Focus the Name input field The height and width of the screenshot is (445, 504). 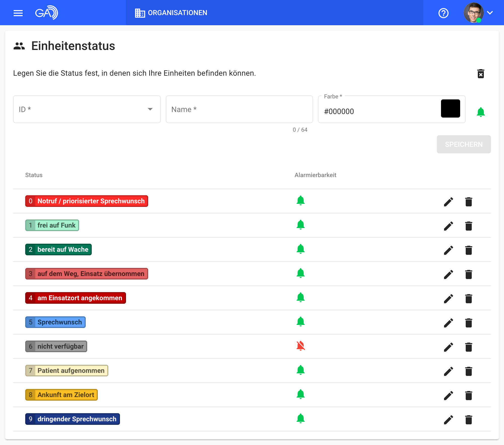point(239,109)
